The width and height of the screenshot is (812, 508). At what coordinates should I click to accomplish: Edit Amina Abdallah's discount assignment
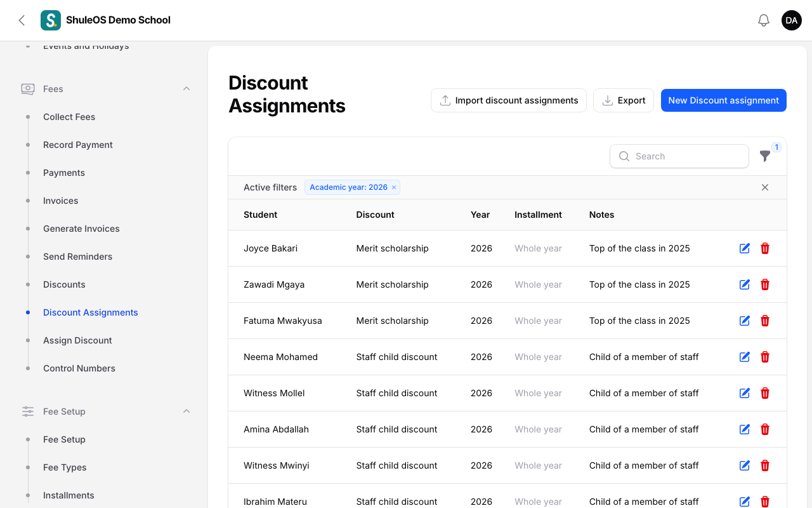point(745,429)
